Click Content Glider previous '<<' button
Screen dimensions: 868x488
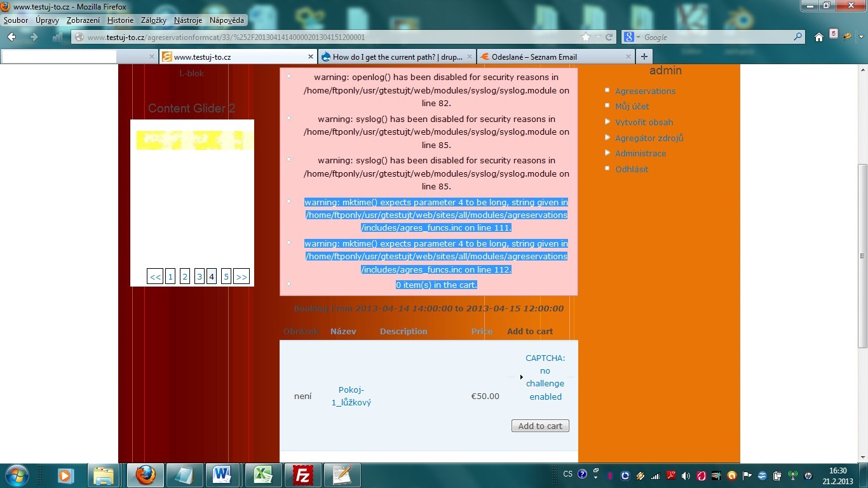tap(155, 276)
